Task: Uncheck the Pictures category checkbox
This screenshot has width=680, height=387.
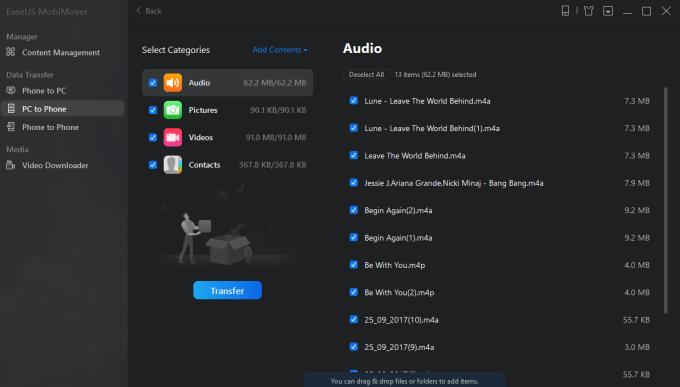Action: [153, 110]
